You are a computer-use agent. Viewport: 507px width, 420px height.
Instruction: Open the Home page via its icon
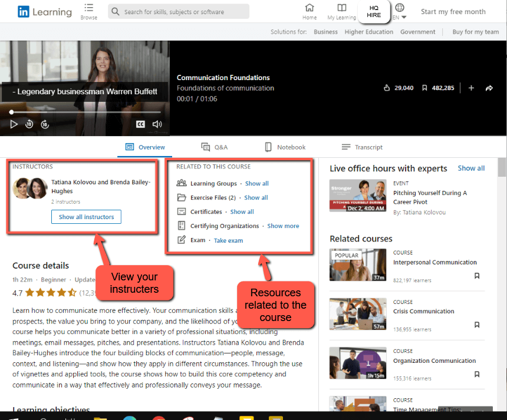[x=309, y=12]
